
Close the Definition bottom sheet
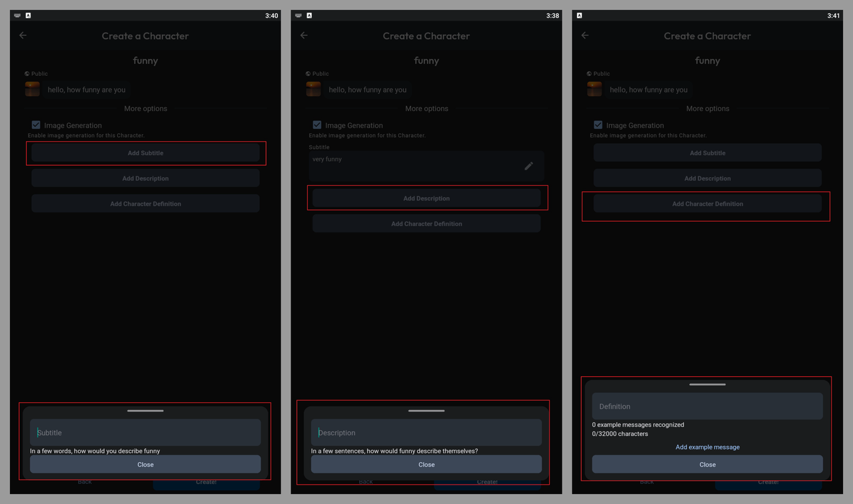[708, 465]
